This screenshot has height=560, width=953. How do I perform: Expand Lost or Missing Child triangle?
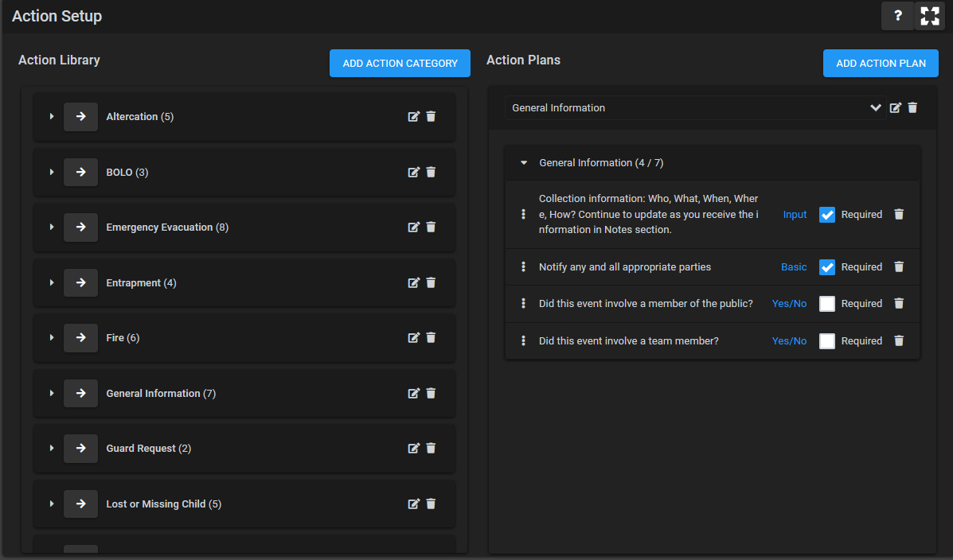(x=52, y=504)
